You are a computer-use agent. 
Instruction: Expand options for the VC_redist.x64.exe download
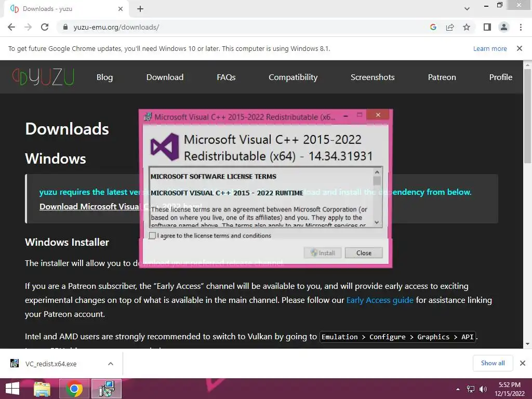coord(111,364)
